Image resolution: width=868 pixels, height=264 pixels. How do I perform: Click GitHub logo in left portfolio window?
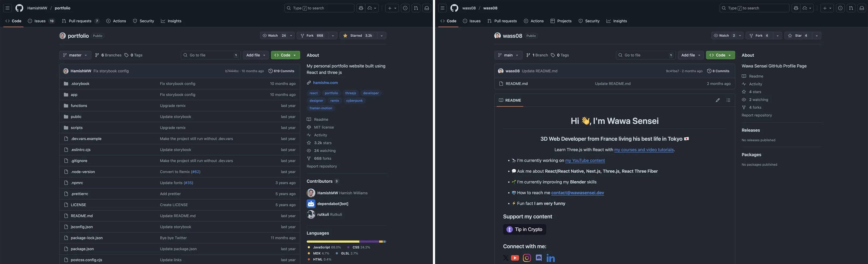pyautogui.click(x=19, y=8)
